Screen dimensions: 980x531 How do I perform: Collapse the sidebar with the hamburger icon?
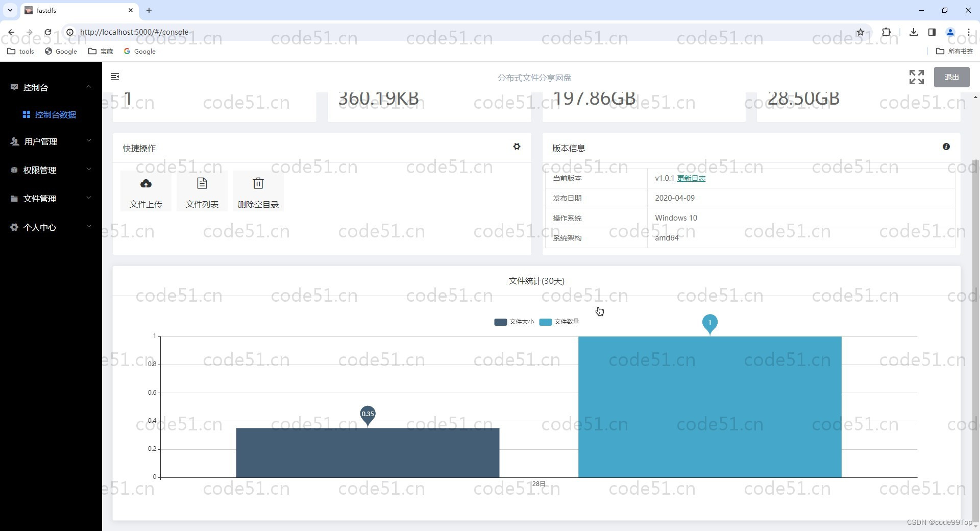115,77
